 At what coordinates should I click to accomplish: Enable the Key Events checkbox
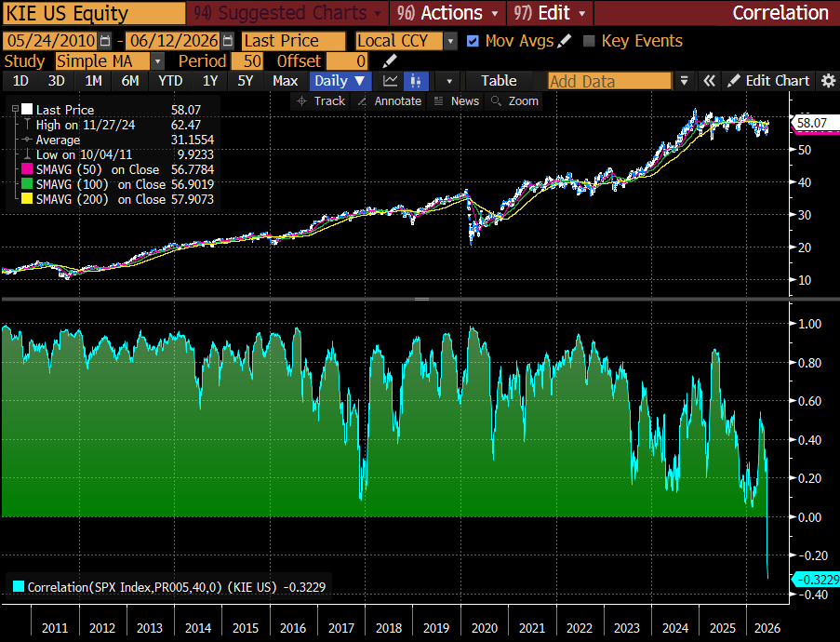point(589,41)
